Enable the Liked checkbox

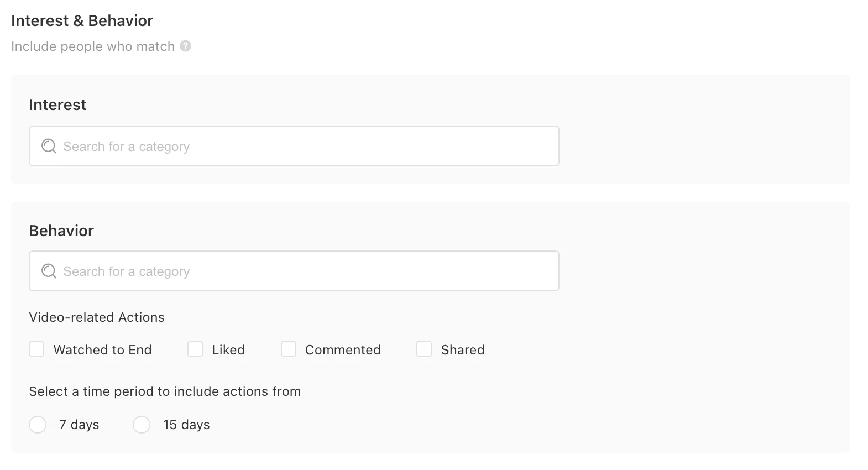(195, 349)
